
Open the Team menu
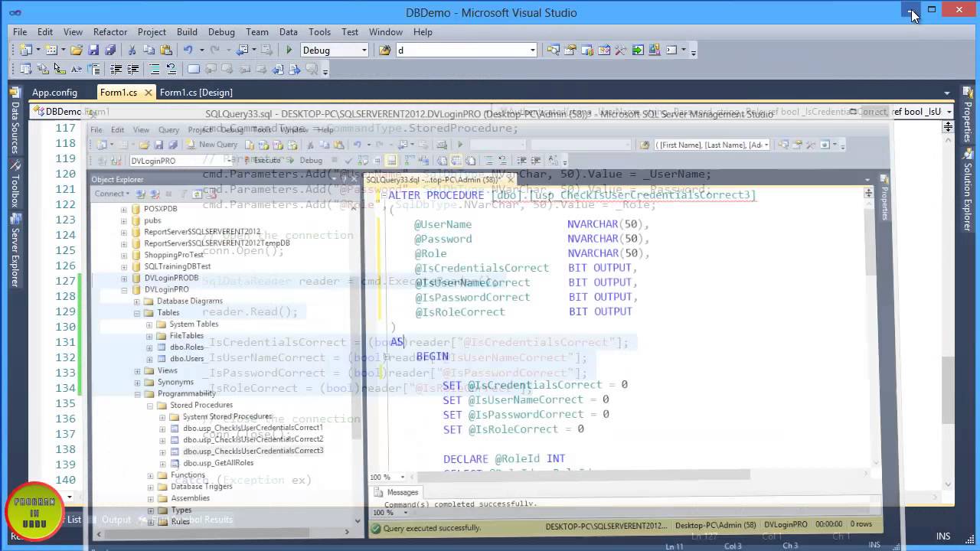pos(257,31)
